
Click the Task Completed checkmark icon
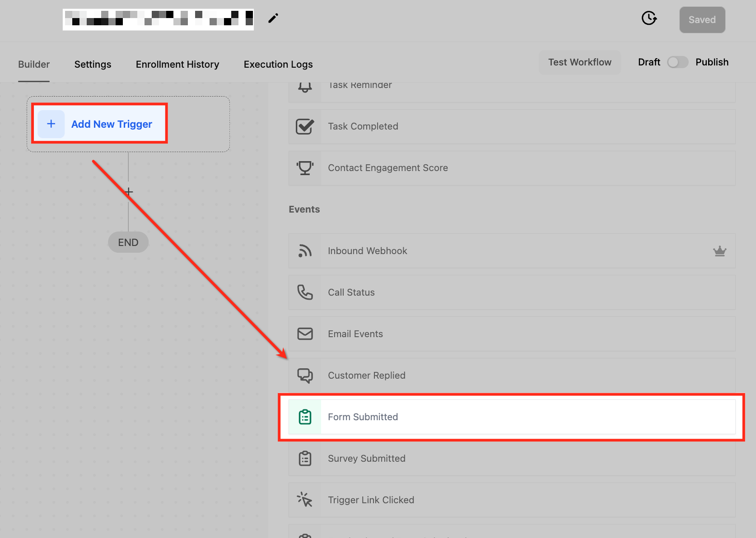(305, 126)
